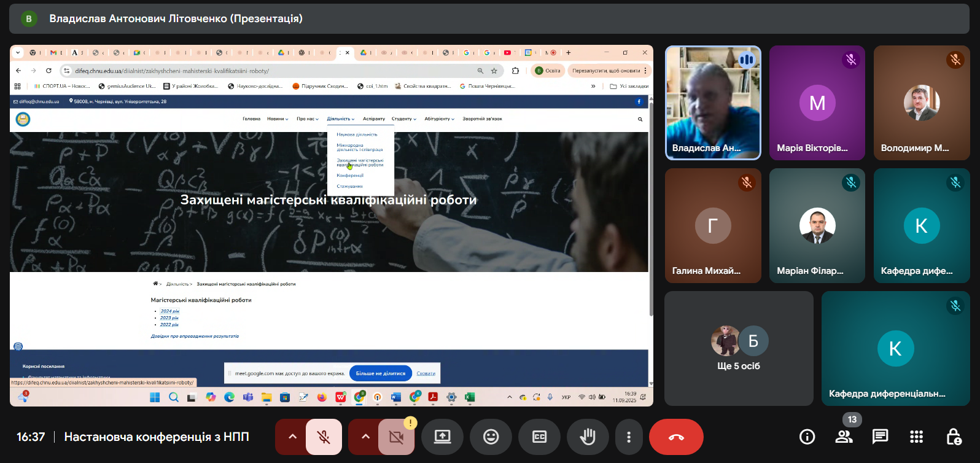Choose Наукова діяльність from the dropdown menu
This screenshot has width=980, height=463.
pyautogui.click(x=357, y=134)
